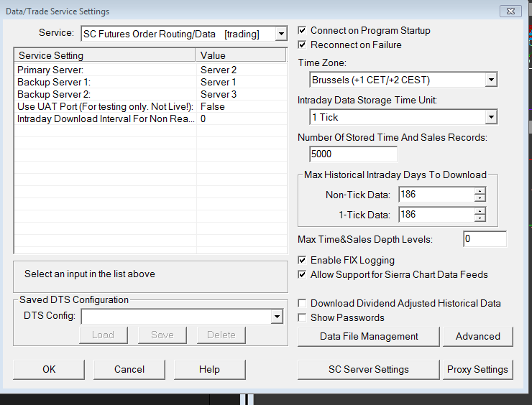Image resolution: width=532 pixels, height=405 pixels.
Task: Open the Advanced settings button
Action: pyautogui.click(x=477, y=337)
